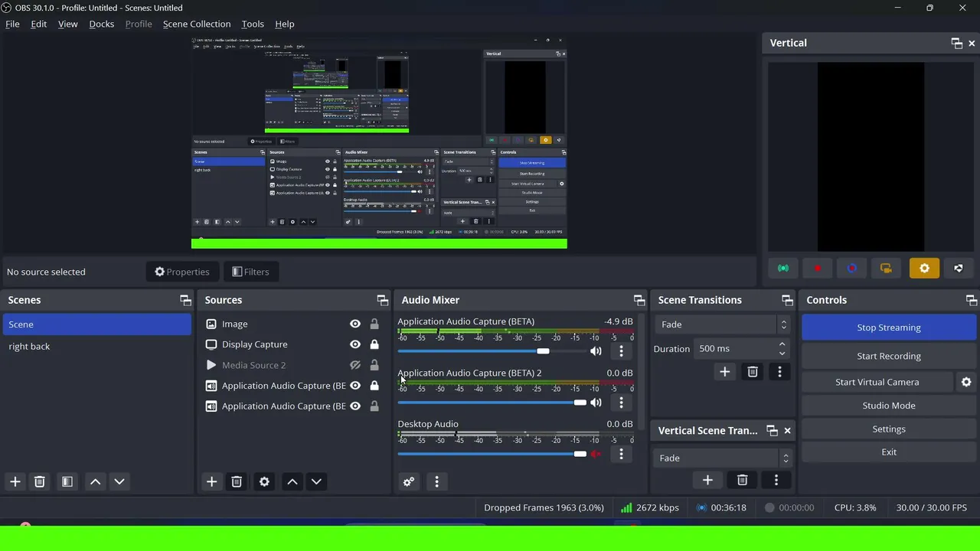Hide the Image source
This screenshot has width=980, height=551.
tap(355, 324)
